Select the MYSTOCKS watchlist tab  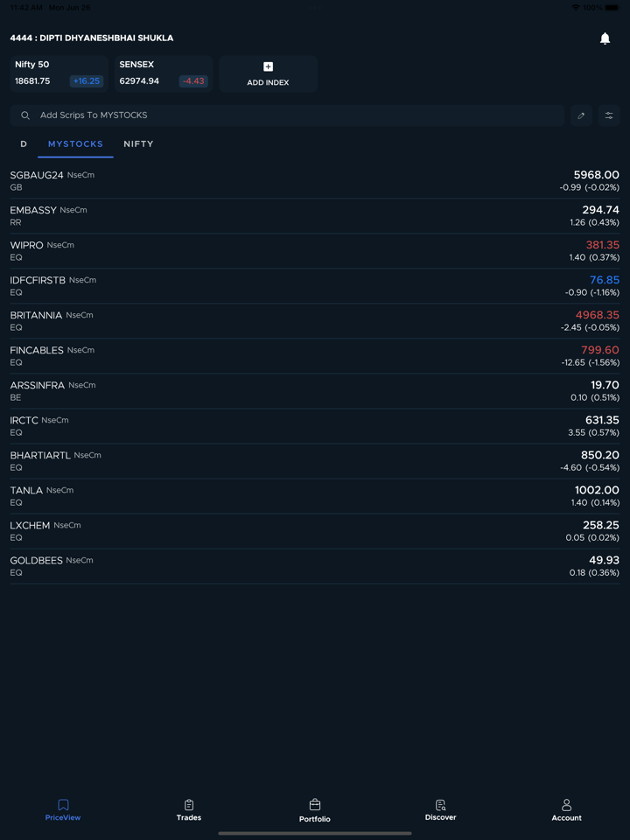pyautogui.click(x=75, y=144)
